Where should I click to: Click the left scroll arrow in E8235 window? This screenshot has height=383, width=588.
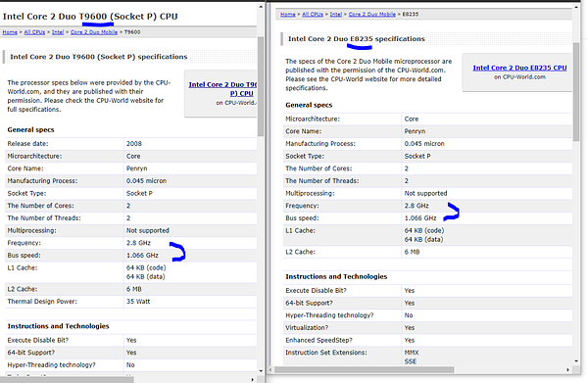[271, 370]
